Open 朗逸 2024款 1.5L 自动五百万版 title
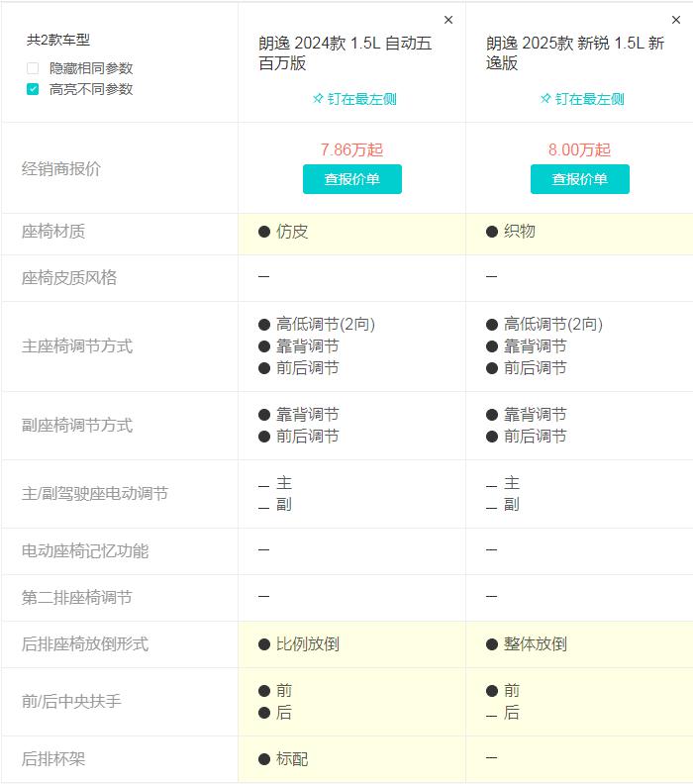The width and height of the screenshot is (693, 784). [x=345, y=53]
